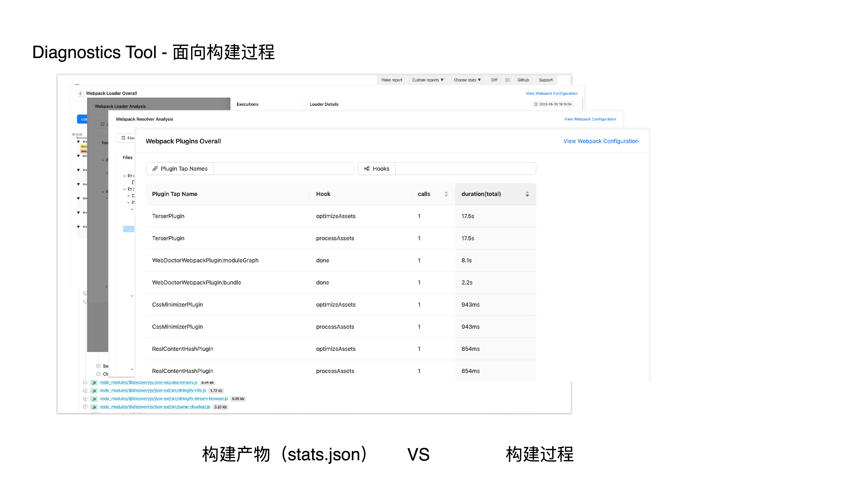Screen dimensions: 868x488
Task: Click the .js badge for stringify-info.js
Action: pos(94,391)
